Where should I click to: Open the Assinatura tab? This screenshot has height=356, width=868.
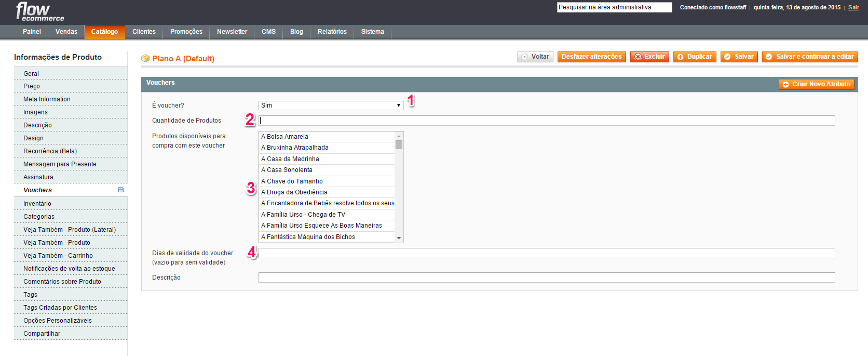point(71,177)
